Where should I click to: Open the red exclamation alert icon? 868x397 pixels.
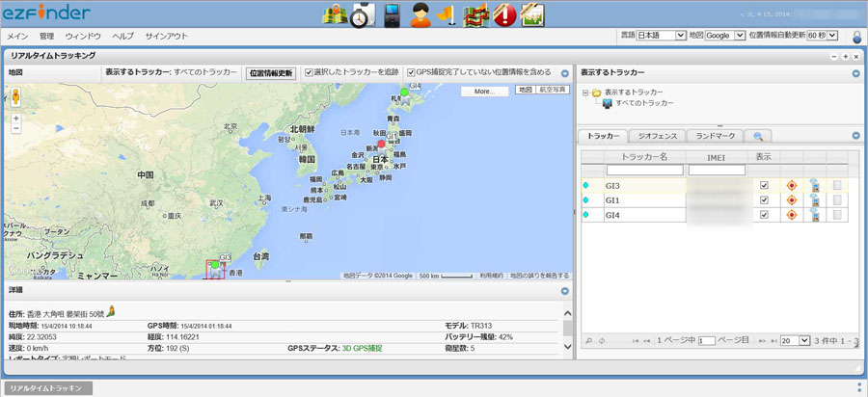[x=504, y=14]
